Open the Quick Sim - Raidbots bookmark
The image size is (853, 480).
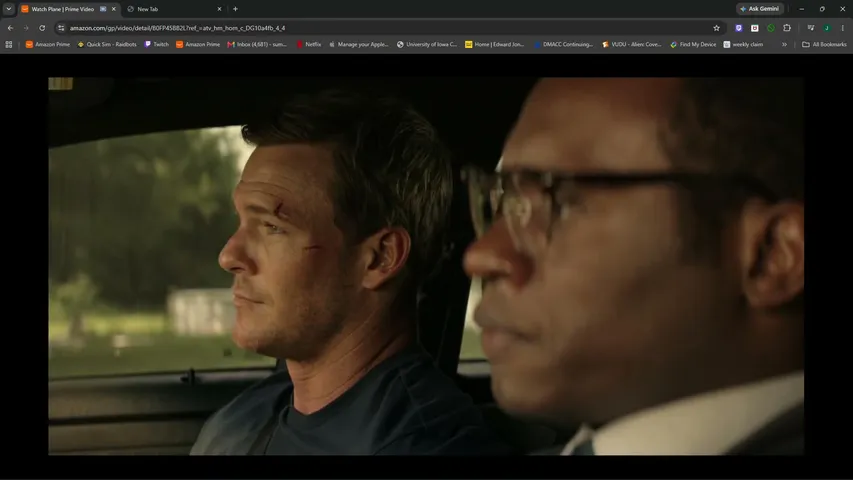pos(107,44)
